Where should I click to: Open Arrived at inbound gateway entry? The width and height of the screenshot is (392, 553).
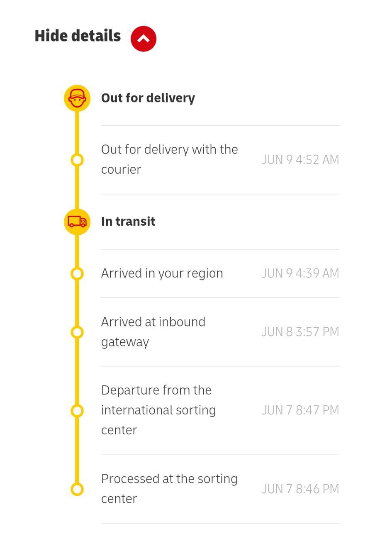pos(220,332)
